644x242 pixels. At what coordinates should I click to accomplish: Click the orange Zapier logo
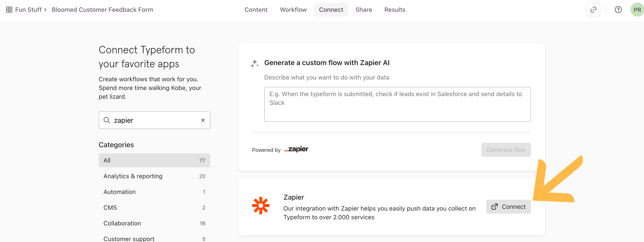point(261,206)
